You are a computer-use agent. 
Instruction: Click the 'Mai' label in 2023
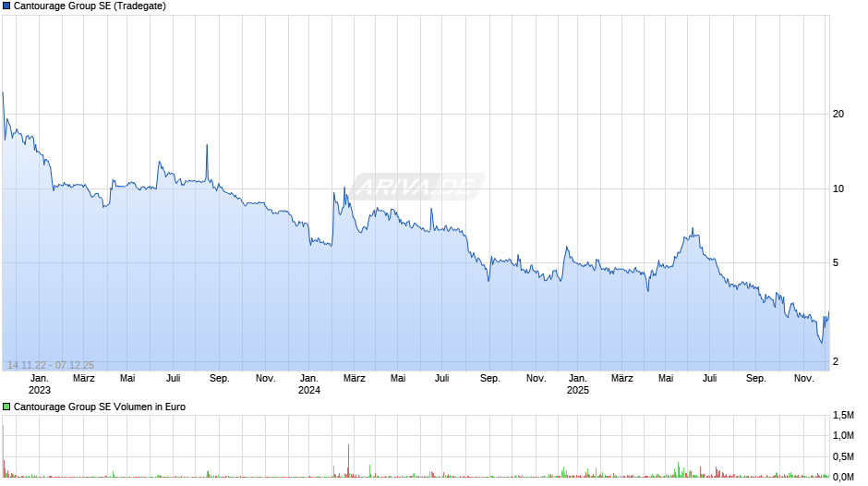pos(127,379)
